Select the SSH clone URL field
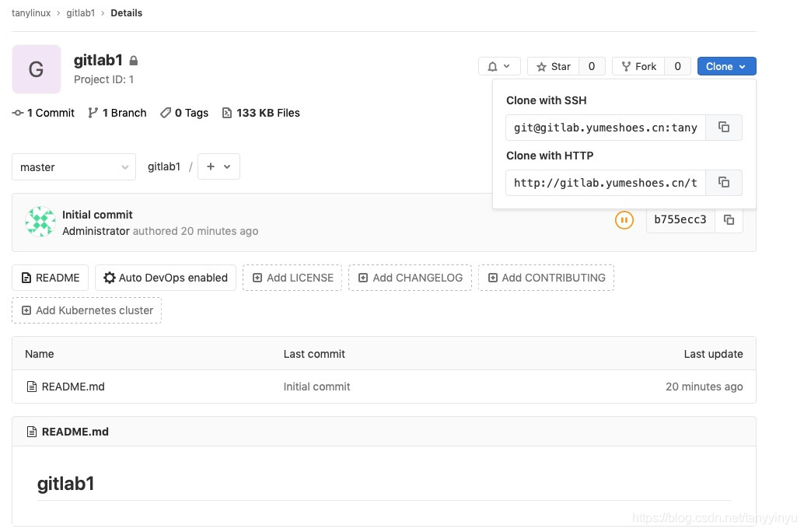The image size is (804, 532). click(606, 128)
